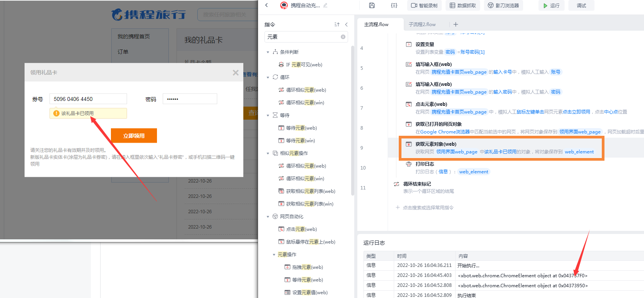Open 我的携程首页 in Ctrip sidebar

(134, 36)
